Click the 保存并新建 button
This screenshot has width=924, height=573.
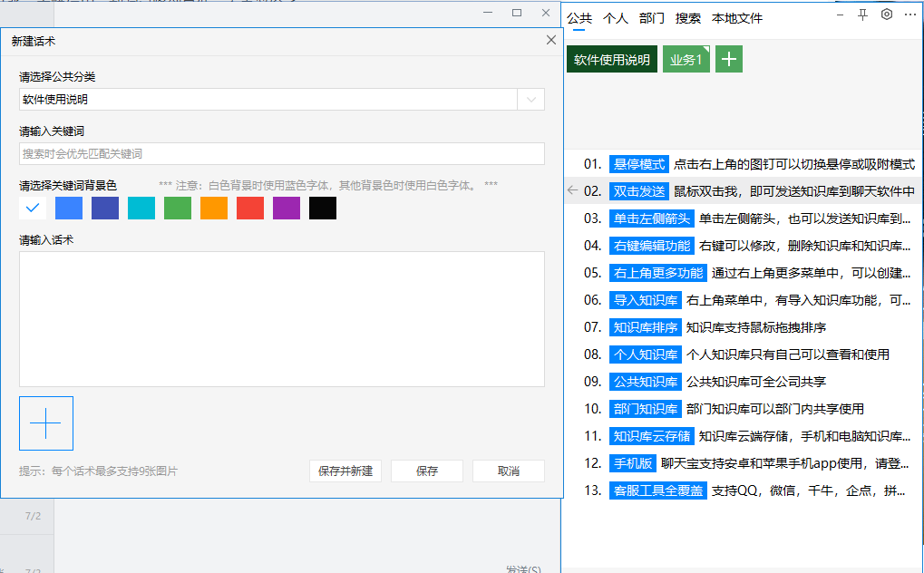pos(345,471)
